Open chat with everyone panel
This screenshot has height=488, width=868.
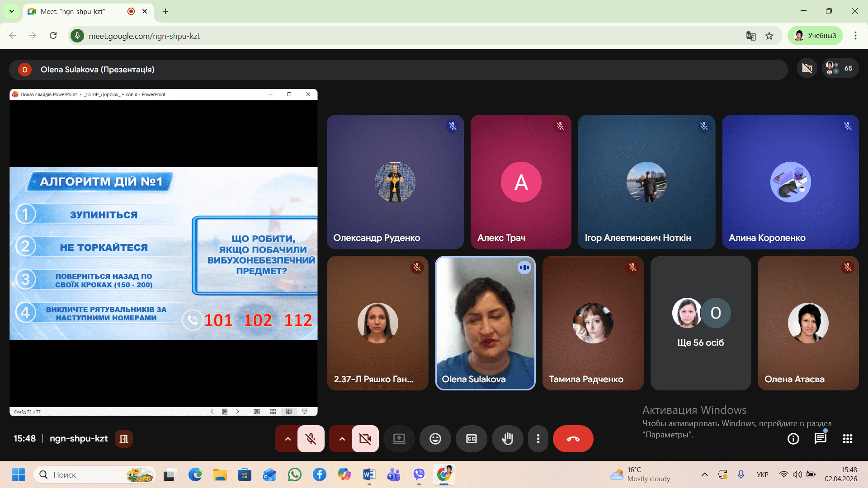pos(820,439)
